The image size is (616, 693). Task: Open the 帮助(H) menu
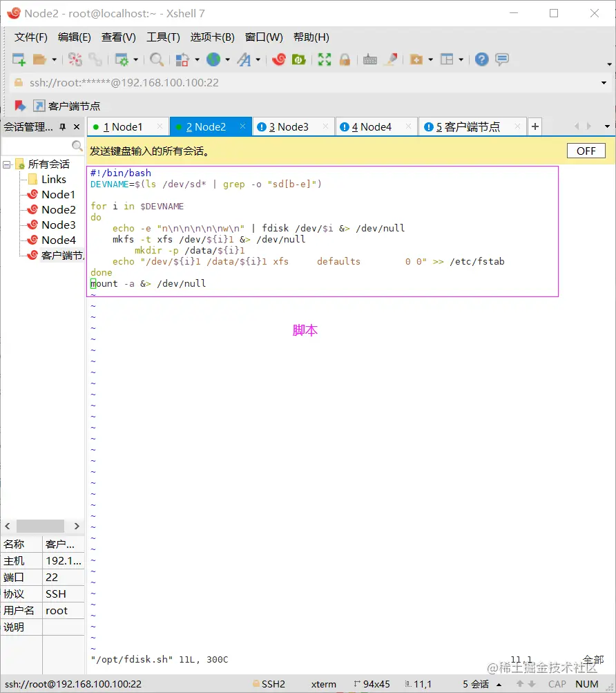click(311, 37)
